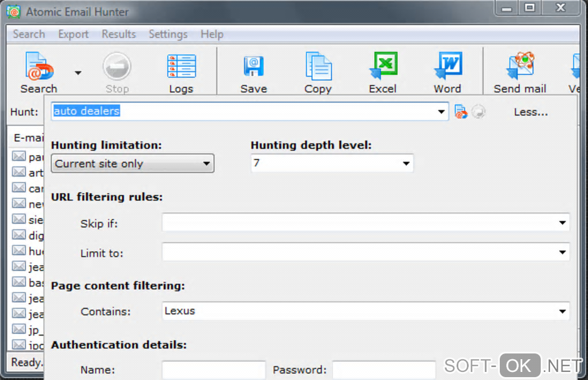Click the E-mail column header
588x380 pixels.
click(27, 138)
